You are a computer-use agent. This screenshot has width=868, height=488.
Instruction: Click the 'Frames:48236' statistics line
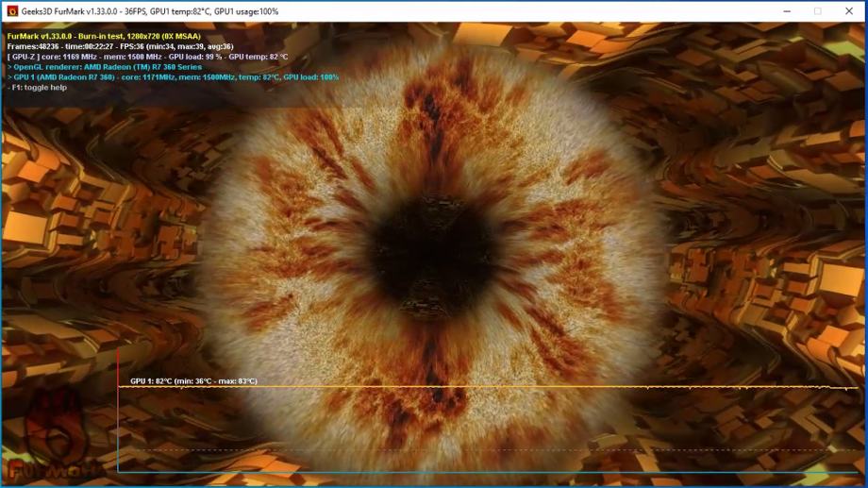pyautogui.click(x=120, y=46)
